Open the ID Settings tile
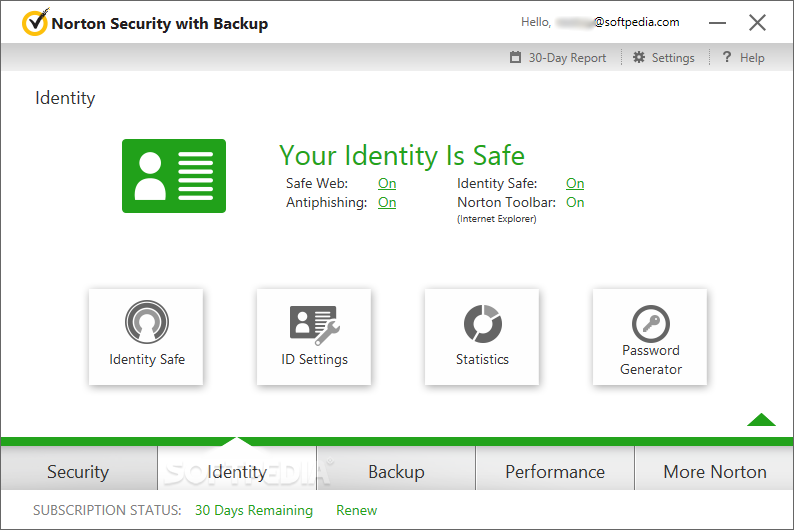 (x=314, y=337)
